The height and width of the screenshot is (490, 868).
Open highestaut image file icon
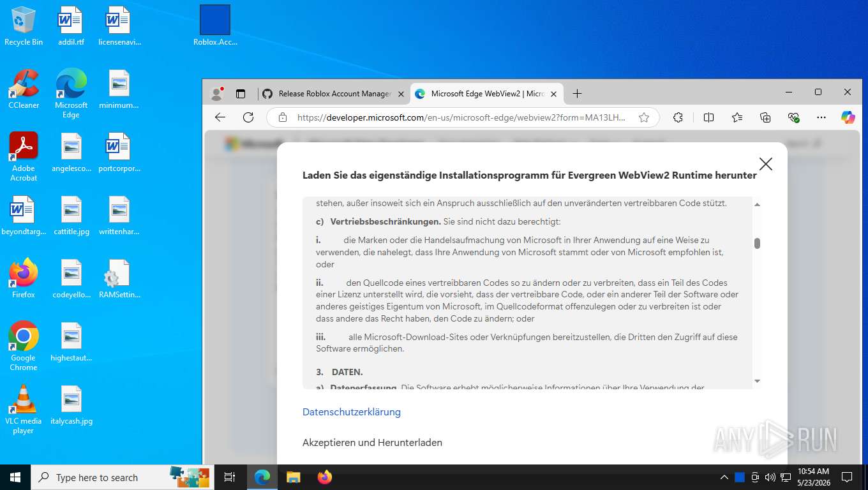pyautogui.click(x=71, y=342)
